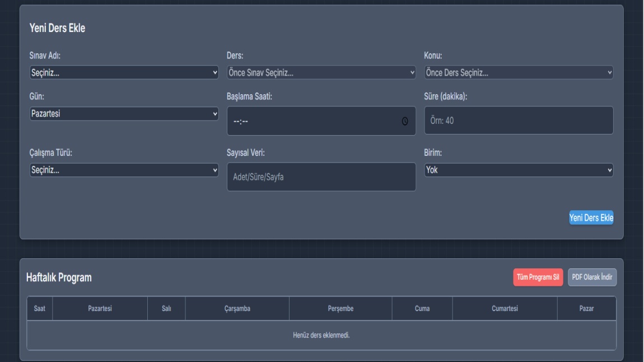Click the Pazar column header

tap(586, 309)
